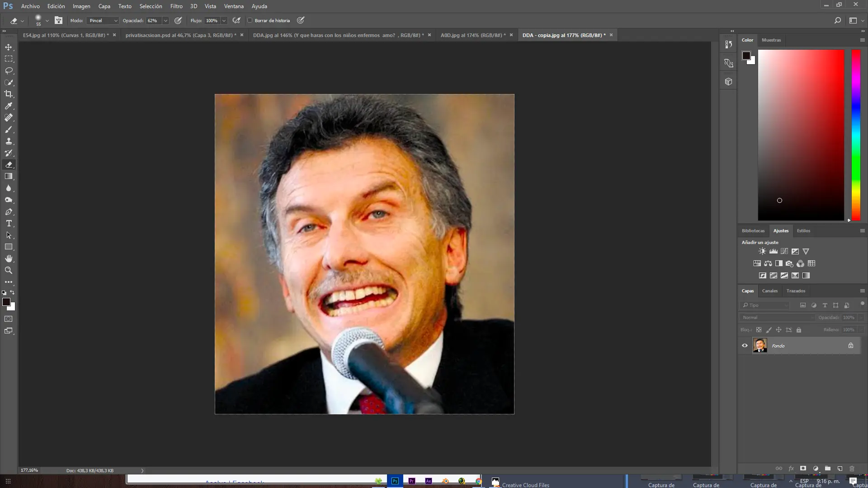
Task: Open the Imagen menu
Action: click(x=81, y=6)
